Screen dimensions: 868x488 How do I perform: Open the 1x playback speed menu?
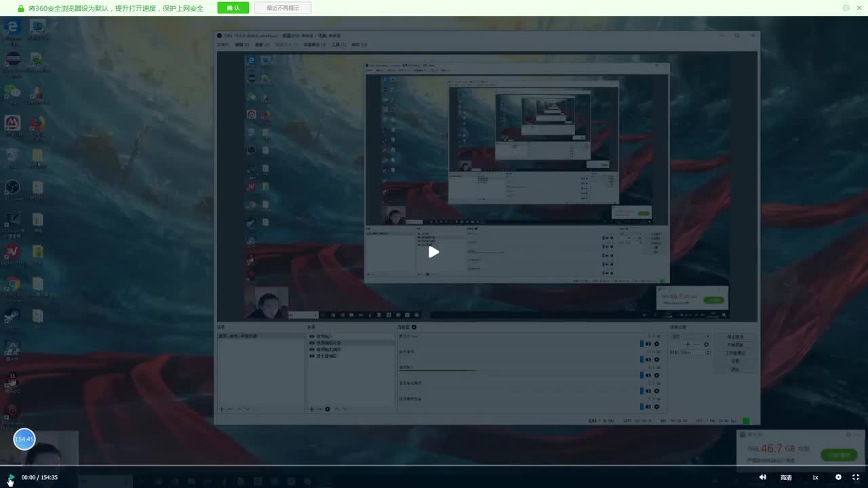point(815,477)
